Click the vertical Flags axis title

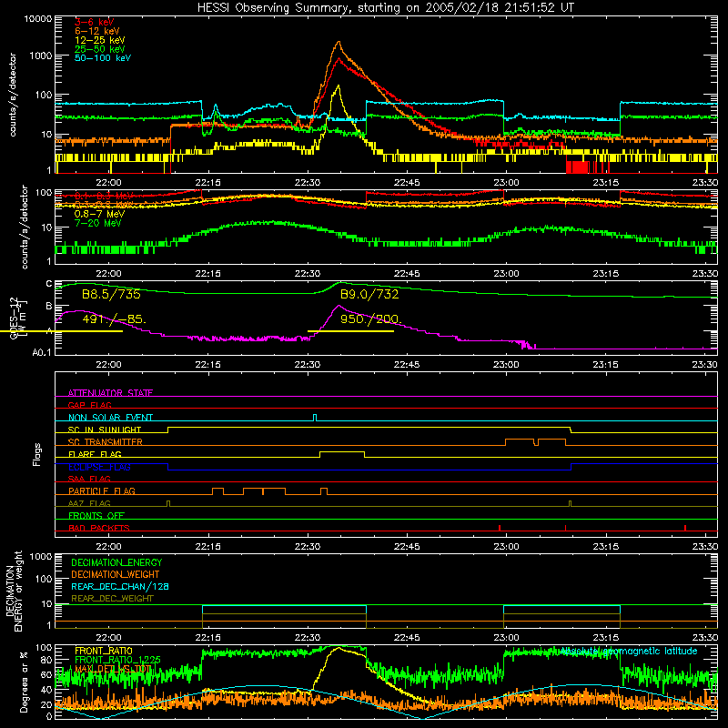[36, 454]
